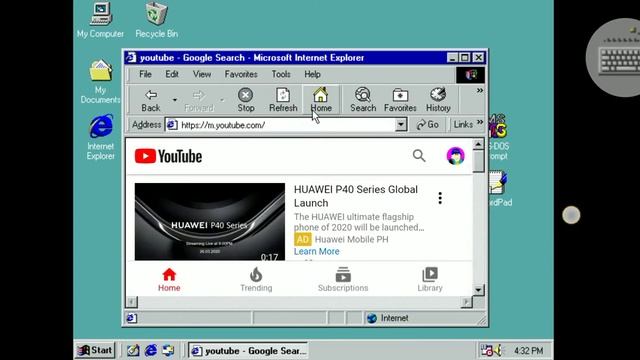This screenshot has height=360, width=640.
Task: Click the Go button
Action: coord(428,124)
